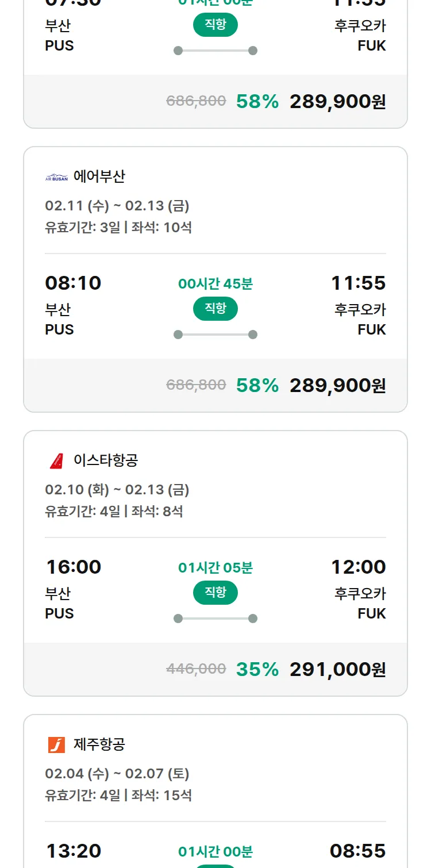Click the 02.04 (수) ~ 02.07 (토) date range
The width and height of the screenshot is (431, 868).
(x=117, y=774)
